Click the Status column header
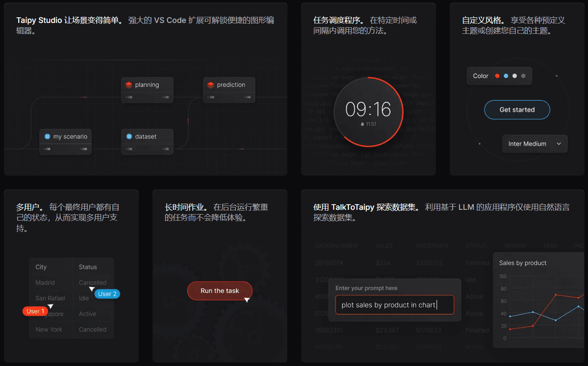This screenshot has height=366, width=588. pyautogui.click(x=88, y=267)
